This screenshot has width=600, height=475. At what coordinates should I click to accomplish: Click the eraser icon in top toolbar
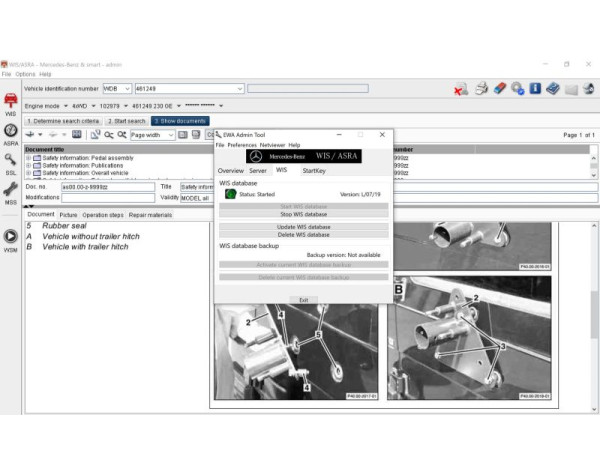(500, 89)
